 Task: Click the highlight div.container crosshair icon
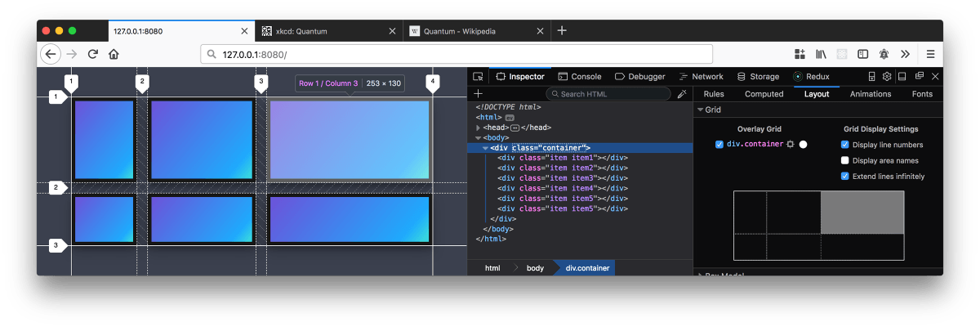(x=790, y=145)
